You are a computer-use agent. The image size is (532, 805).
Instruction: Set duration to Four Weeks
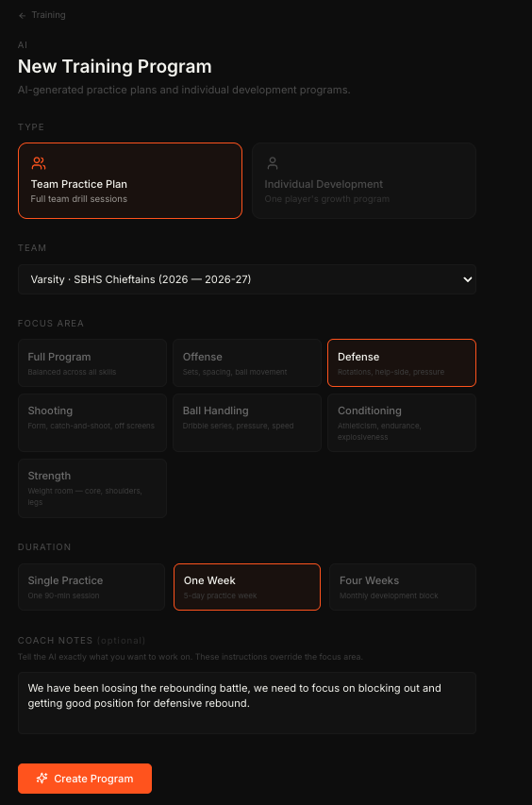click(x=403, y=587)
